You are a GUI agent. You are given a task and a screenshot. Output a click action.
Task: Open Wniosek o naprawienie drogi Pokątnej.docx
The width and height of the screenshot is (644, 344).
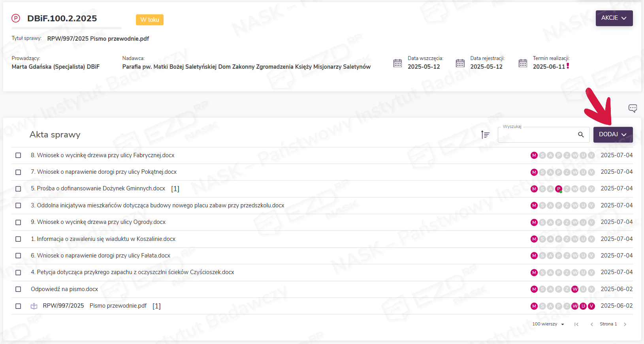(107, 172)
